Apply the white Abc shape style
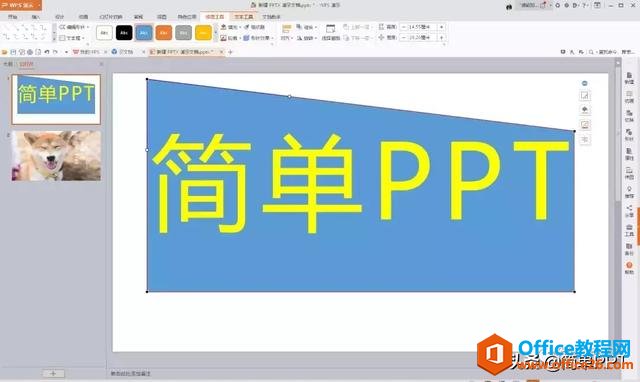The width and height of the screenshot is (640, 382). (x=104, y=33)
